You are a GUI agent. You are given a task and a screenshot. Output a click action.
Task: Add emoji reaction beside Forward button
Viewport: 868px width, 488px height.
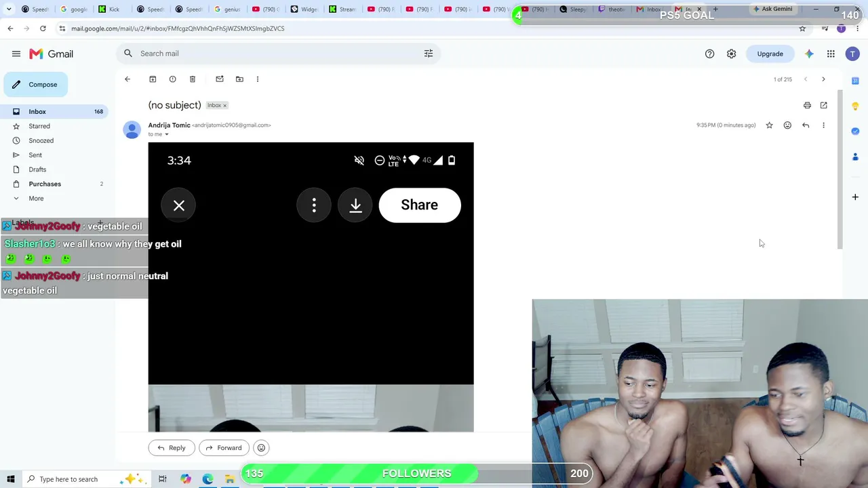click(x=261, y=448)
